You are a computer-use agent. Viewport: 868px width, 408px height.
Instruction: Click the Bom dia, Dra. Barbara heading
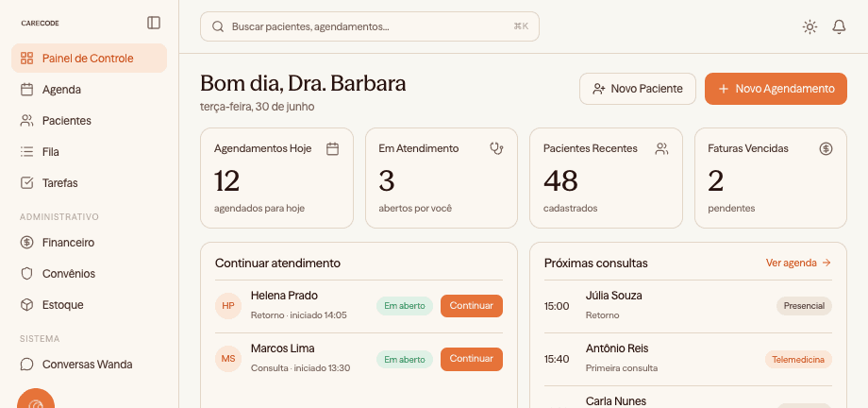[x=303, y=83]
